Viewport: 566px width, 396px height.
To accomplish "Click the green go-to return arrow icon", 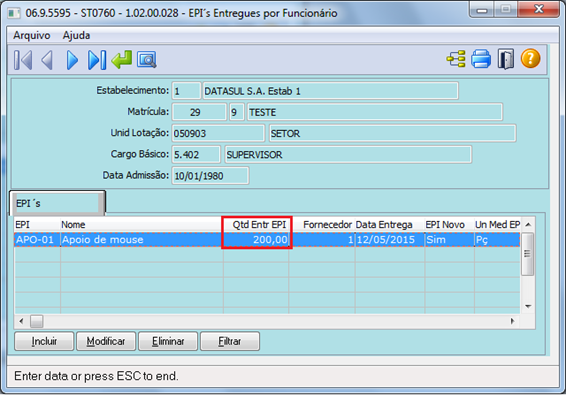I will click(122, 59).
